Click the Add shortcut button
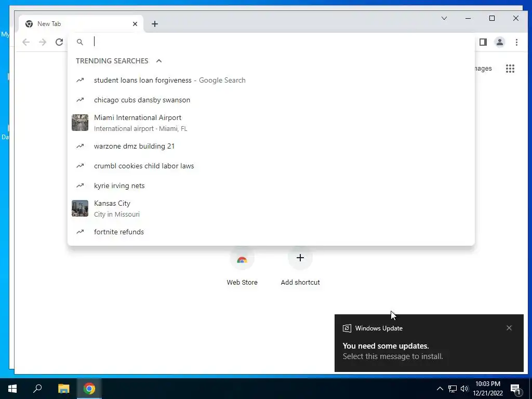This screenshot has width=532, height=399. pos(300,268)
